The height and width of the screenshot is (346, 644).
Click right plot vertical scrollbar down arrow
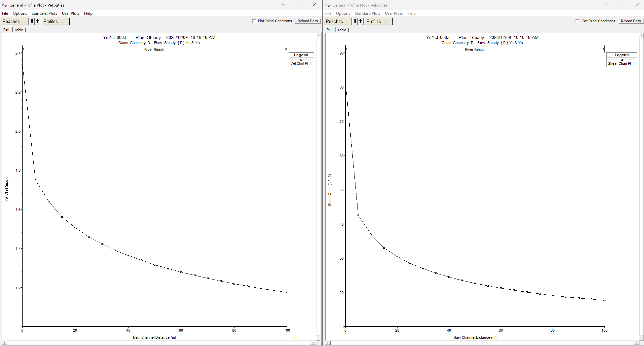641,338
